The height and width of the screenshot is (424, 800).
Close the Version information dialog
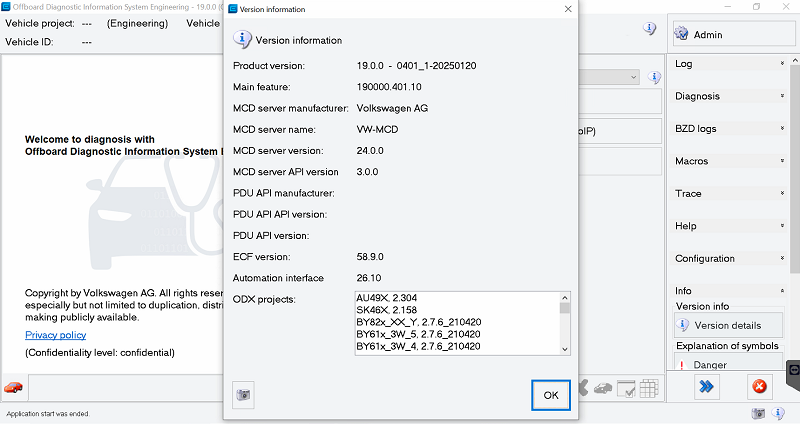tap(568, 9)
